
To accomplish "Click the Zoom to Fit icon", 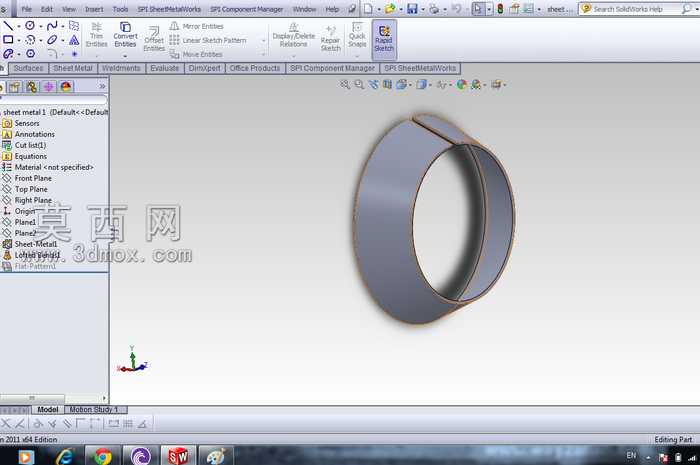I will (345, 84).
